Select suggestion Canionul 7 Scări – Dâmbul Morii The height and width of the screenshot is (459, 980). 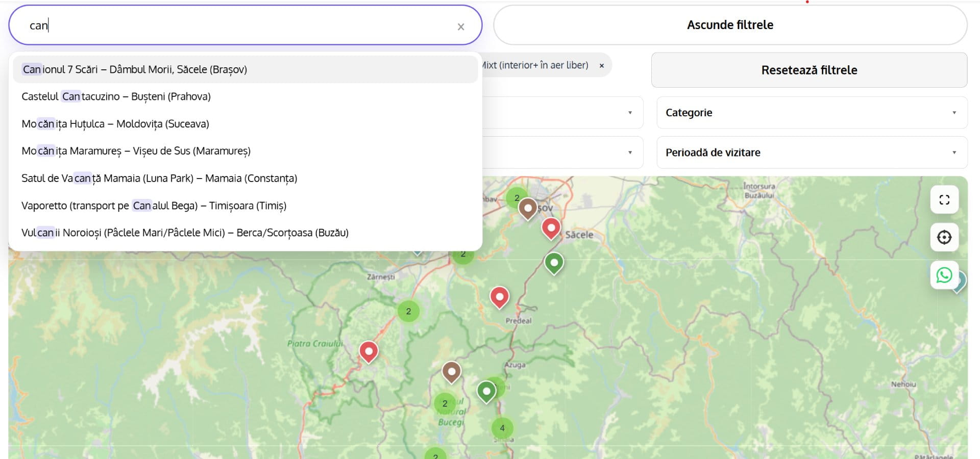245,69
